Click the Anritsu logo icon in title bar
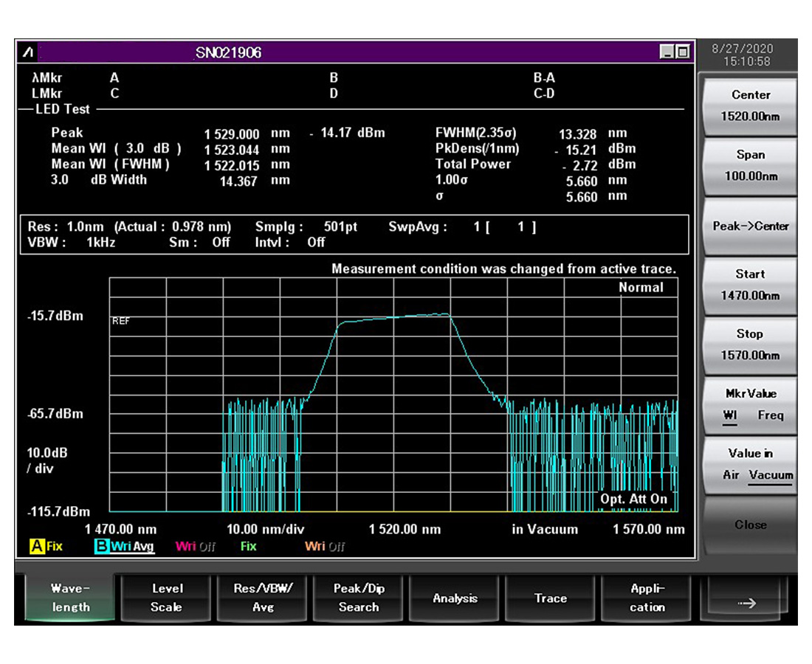 [28, 52]
